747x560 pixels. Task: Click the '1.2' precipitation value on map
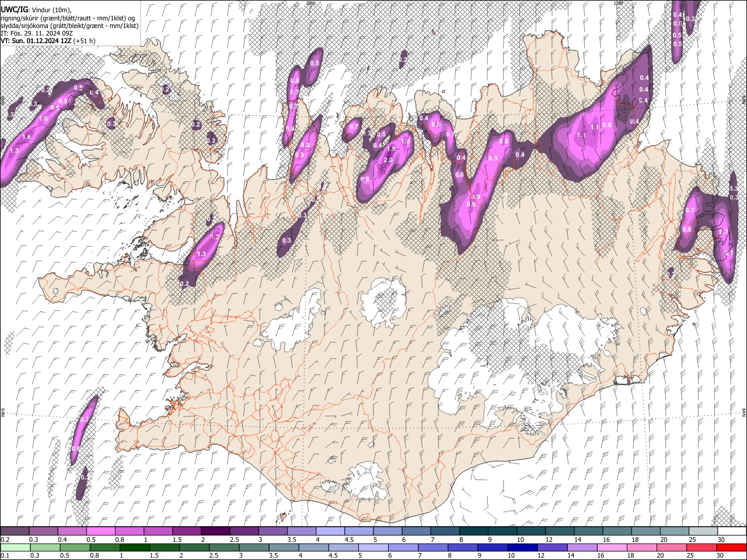(215, 237)
